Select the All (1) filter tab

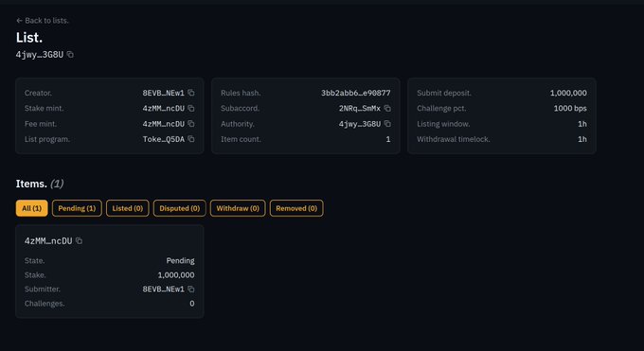pyautogui.click(x=31, y=208)
